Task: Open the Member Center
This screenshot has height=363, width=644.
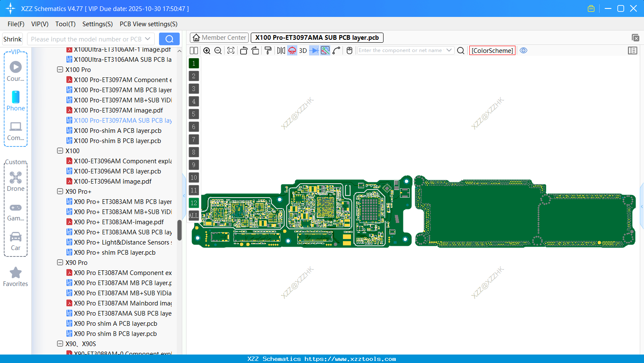Action: tap(219, 37)
